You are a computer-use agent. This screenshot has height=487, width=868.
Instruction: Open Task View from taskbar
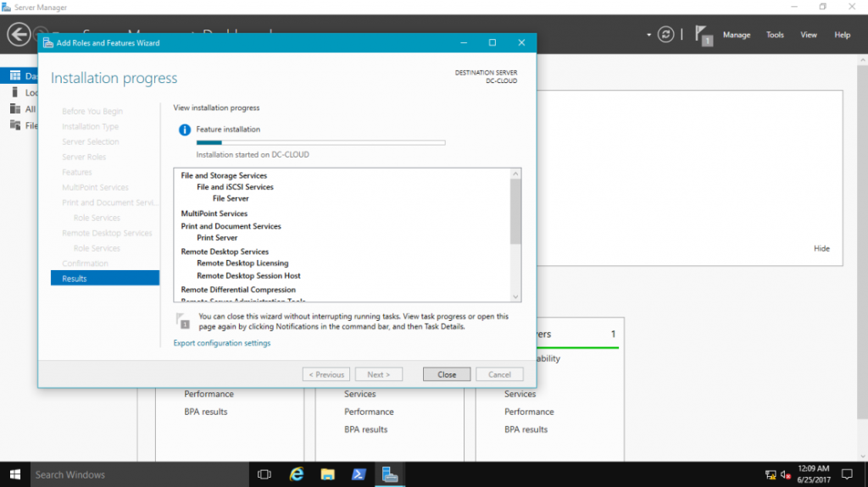pyautogui.click(x=264, y=474)
